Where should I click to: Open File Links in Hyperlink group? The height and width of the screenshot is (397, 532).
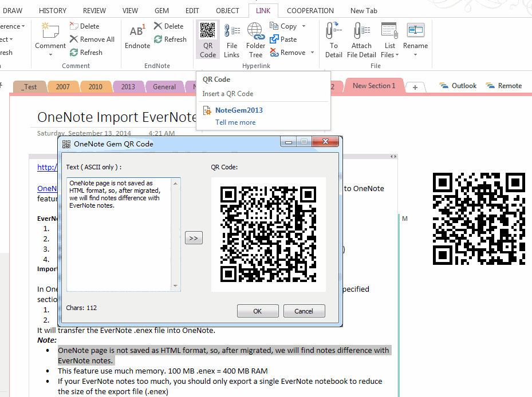tap(232, 40)
